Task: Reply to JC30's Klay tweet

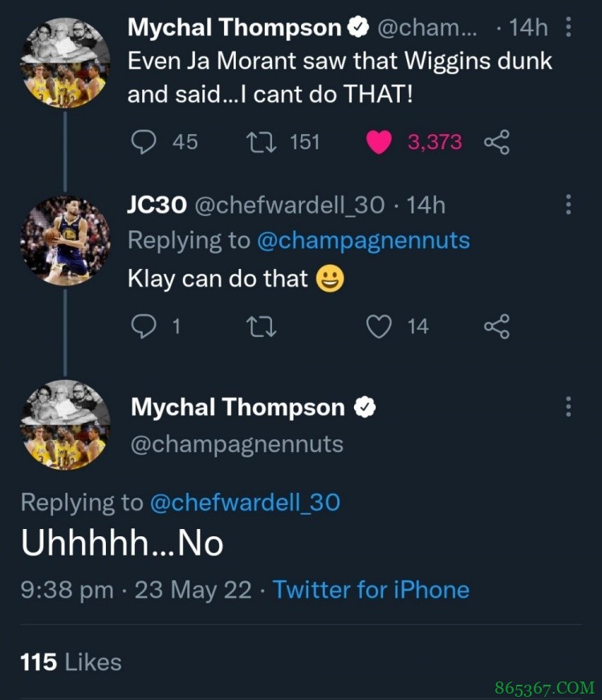Action: point(144,326)
